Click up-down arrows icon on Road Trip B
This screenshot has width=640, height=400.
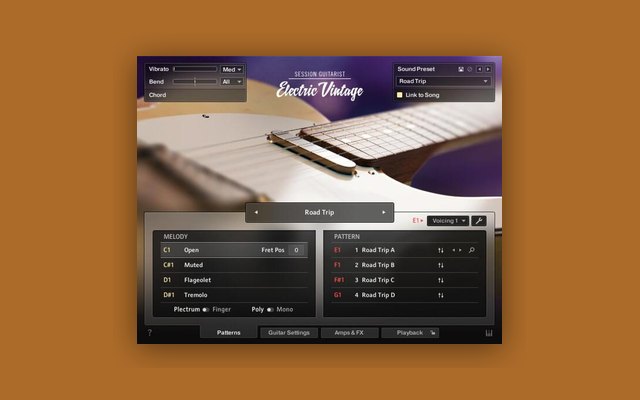[441, 265]
